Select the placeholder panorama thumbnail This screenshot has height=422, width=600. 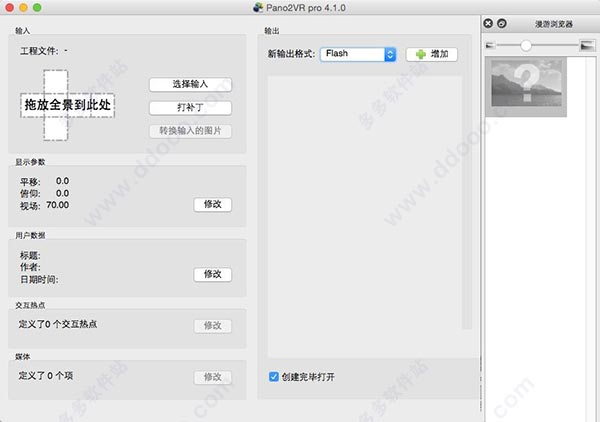(526, 87)
